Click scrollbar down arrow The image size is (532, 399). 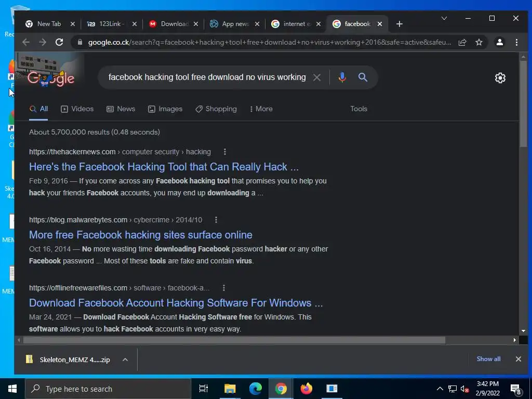(x=524, y=331)
